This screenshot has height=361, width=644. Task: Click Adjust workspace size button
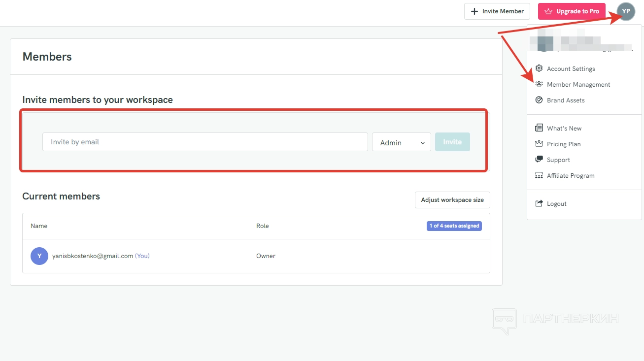click(x=452, y=200)
